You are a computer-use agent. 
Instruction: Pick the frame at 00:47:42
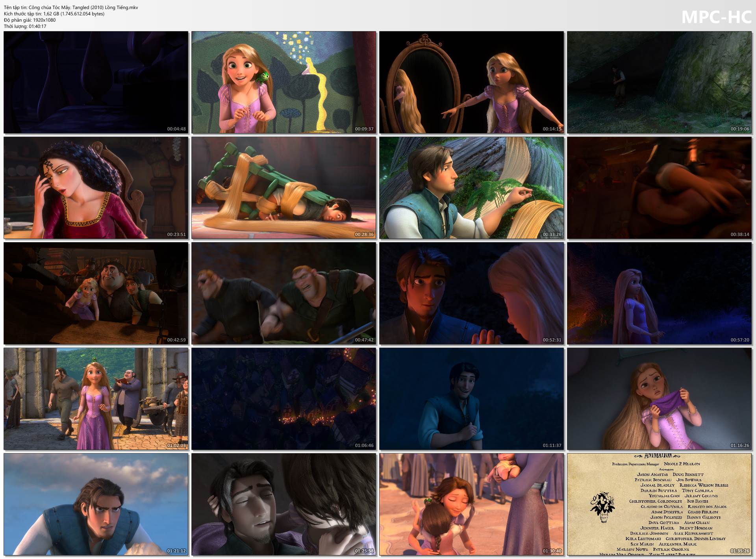point(284,293)
